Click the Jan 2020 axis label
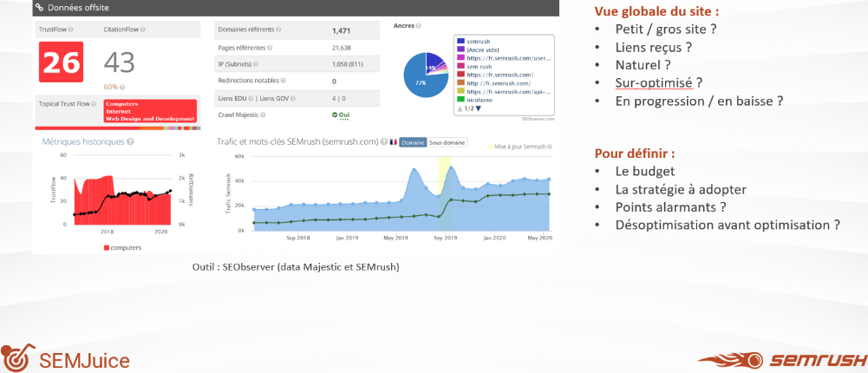 click(493, 238)
